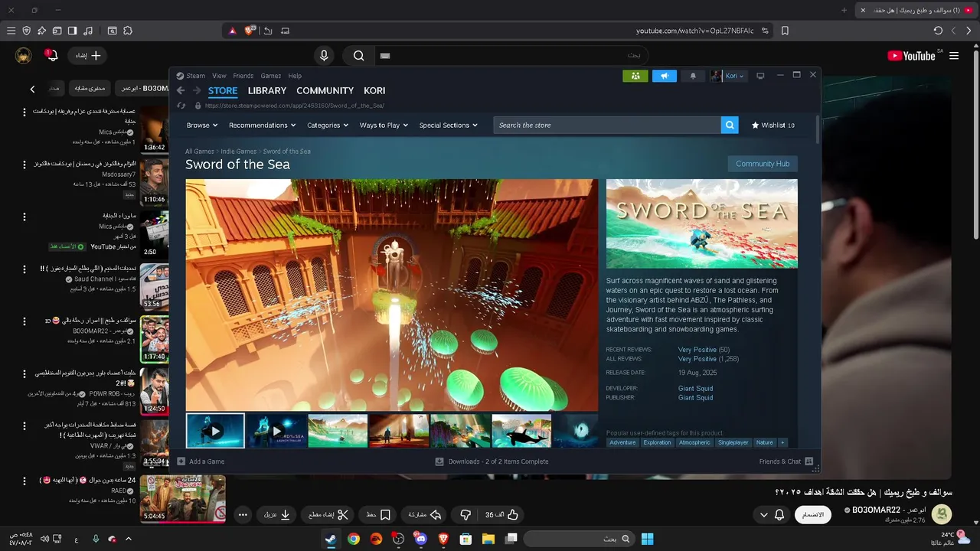
Task: Click the Indie Games breadcrumb link
Action: pyautogui.click(x=239, y=152)
